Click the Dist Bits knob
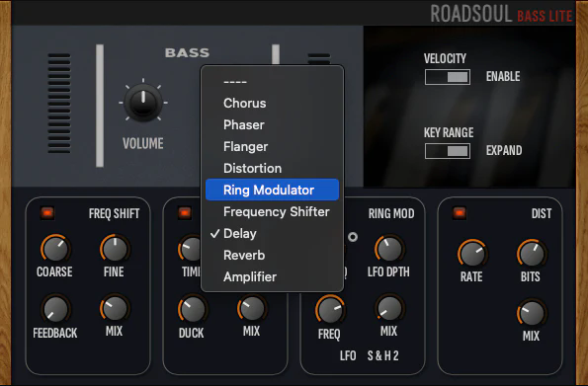 (532, 254)
